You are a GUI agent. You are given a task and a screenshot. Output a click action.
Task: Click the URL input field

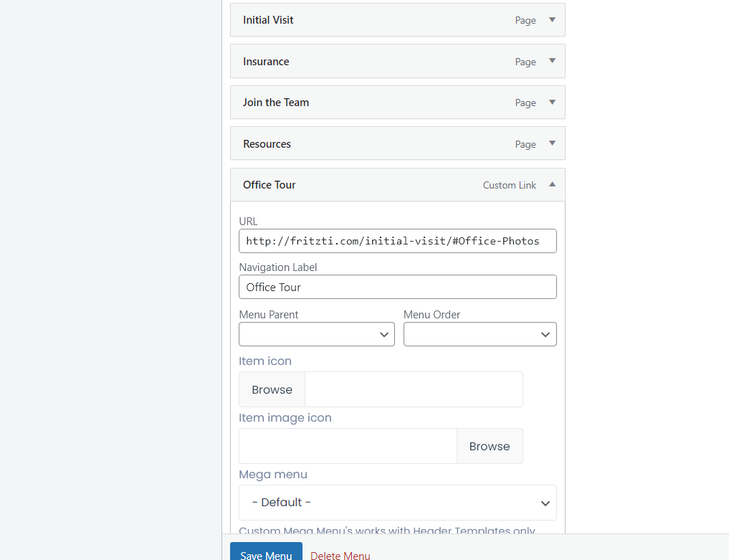point(397,241)
